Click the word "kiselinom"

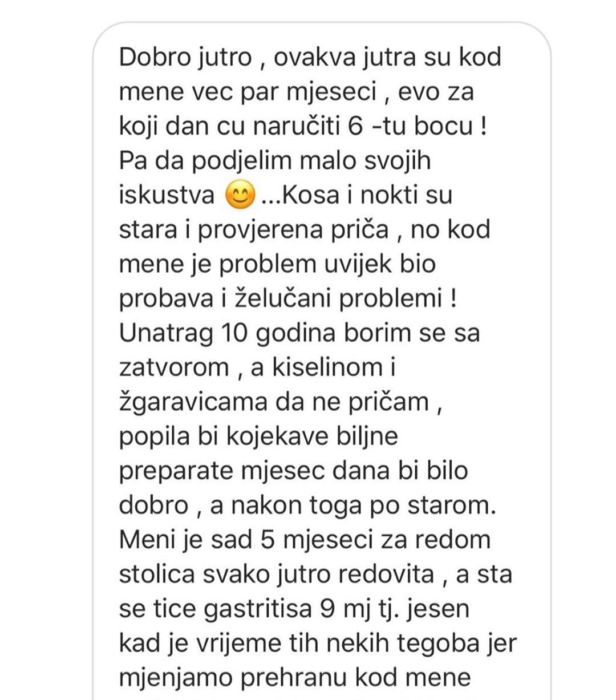(x=325, y=368)
